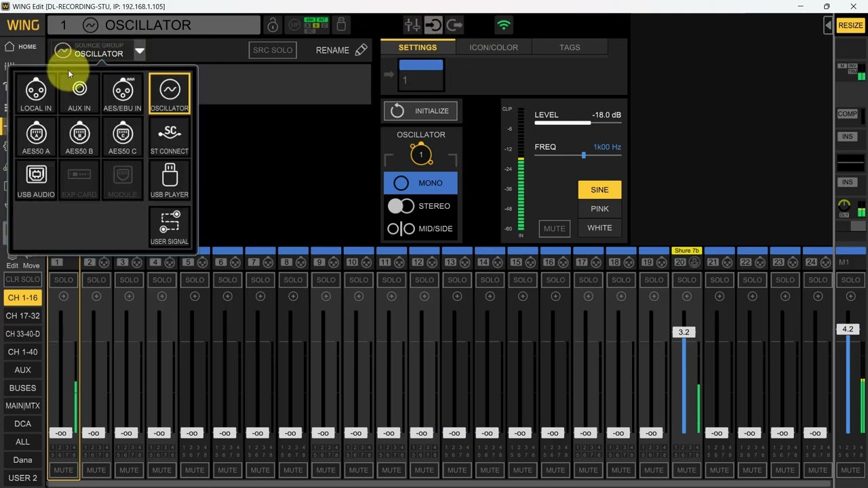
Task: Select the USB AUDIO source icon
Action: click(36, 180)
